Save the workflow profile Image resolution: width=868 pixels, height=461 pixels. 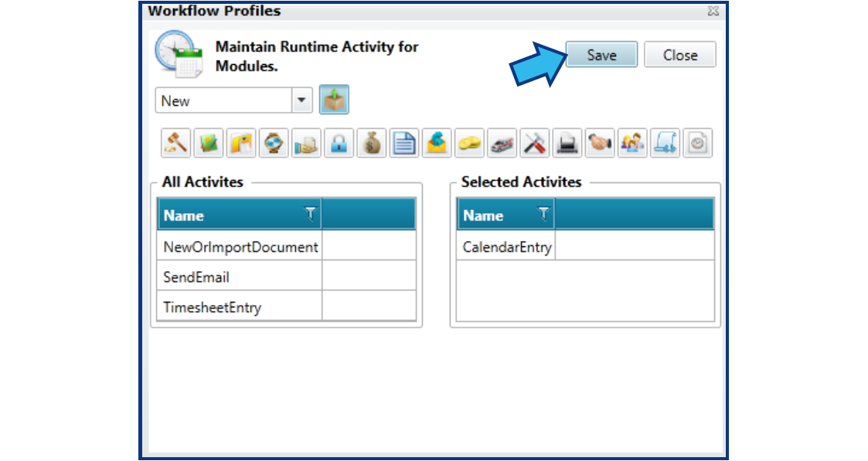[x=602, y=55]
